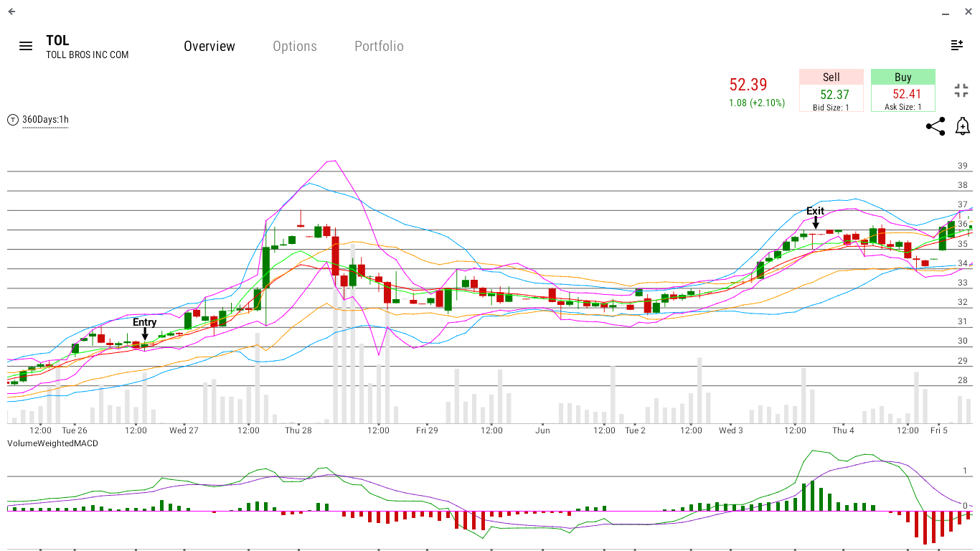Click the Wed 3 date axis label
This screenshot has height=551, width=980.
click(x=731, y=430)
